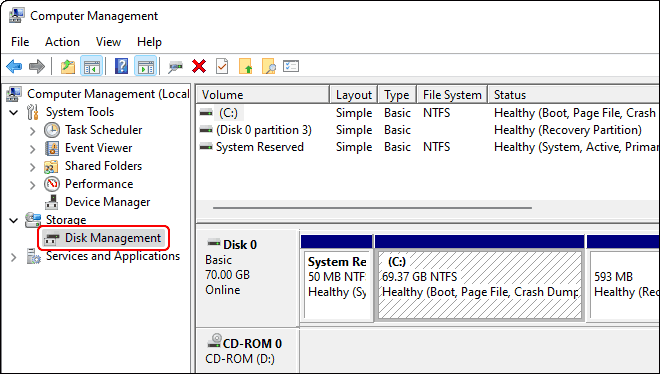Click the (C:) volume row drive icon
The image size is (660, 374).
[206, 113]
